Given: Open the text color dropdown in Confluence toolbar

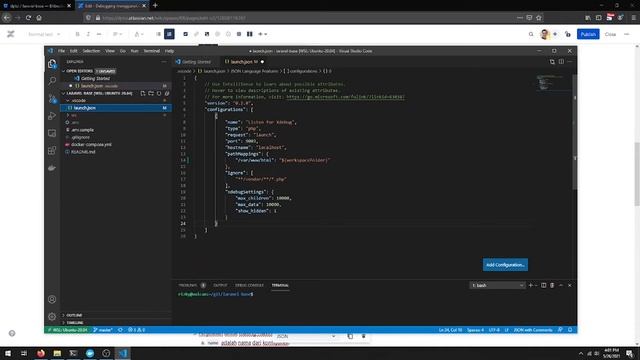Looking at the screenshot, I should pyautogui.click(x=139, y=34).
